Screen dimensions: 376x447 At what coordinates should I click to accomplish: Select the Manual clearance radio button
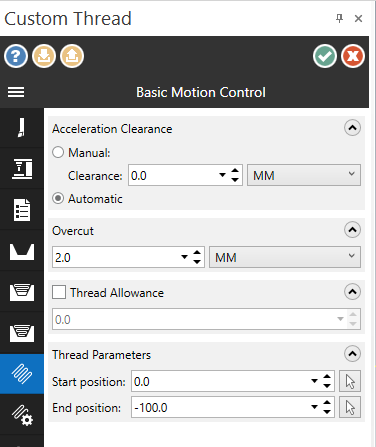click(x=58, y=152)
